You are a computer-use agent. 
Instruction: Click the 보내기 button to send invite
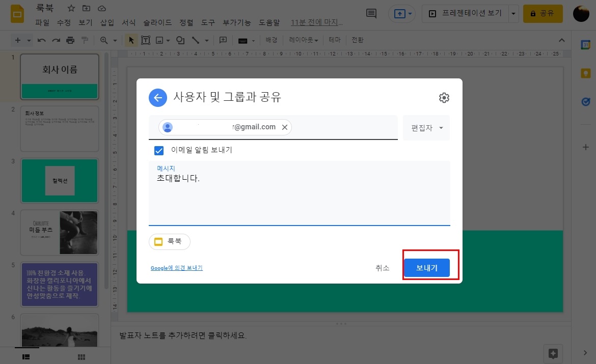click(x=428, y=268)
